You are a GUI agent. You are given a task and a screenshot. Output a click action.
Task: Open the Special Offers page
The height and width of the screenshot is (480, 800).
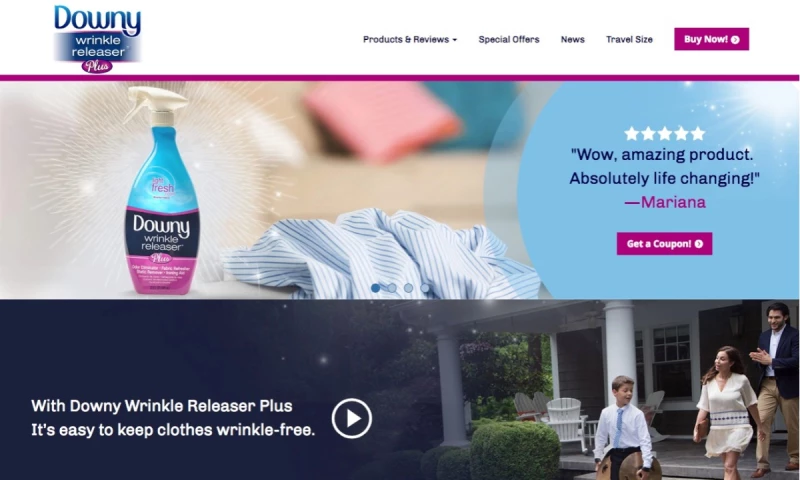[509, 39]
